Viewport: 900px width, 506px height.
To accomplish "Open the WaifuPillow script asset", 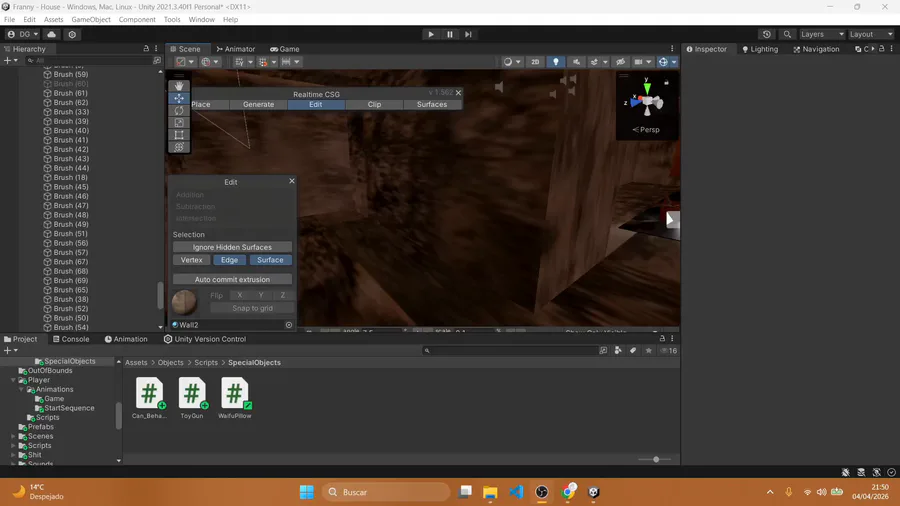I will pos(235,393).
